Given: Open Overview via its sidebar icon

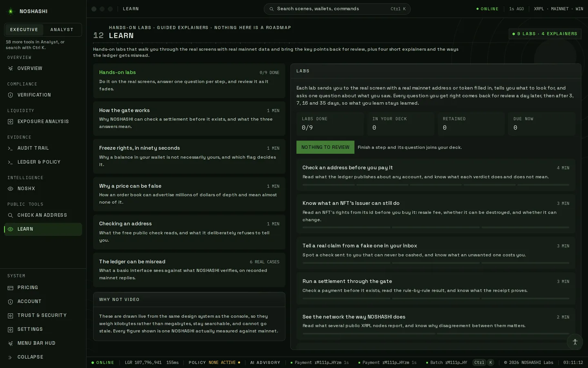Looking at the screenshot, I should pyautogui.click(x=11, y=68).
